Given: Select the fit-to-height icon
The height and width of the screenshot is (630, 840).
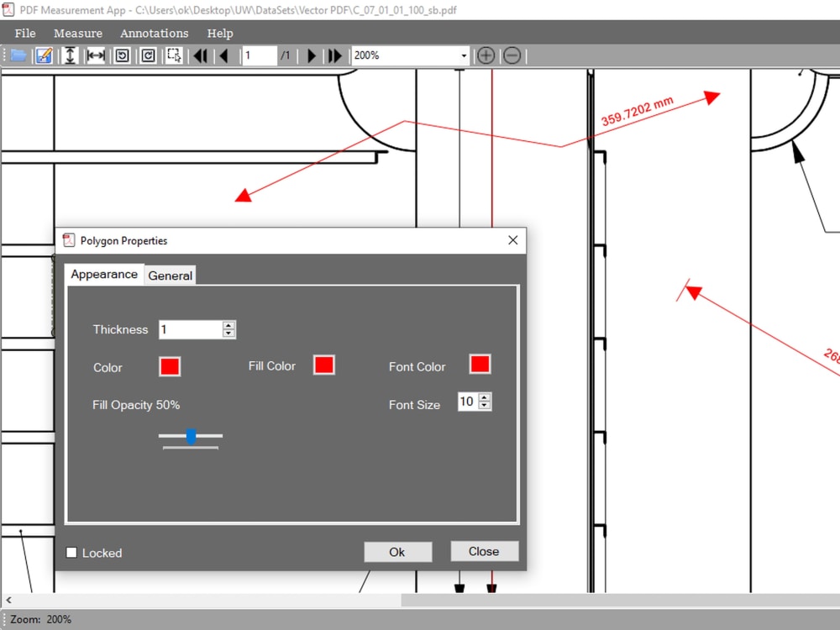Looking at the screenshot, I should point(70,55).
